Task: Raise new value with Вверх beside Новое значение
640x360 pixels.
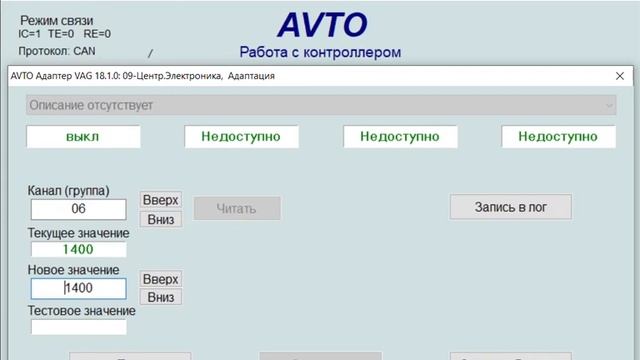Action: (161, 279)
